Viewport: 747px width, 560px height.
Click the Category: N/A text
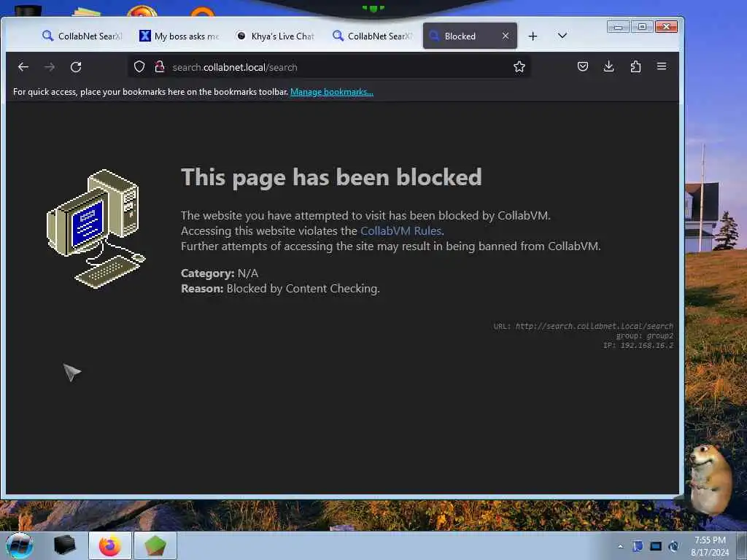220,273
